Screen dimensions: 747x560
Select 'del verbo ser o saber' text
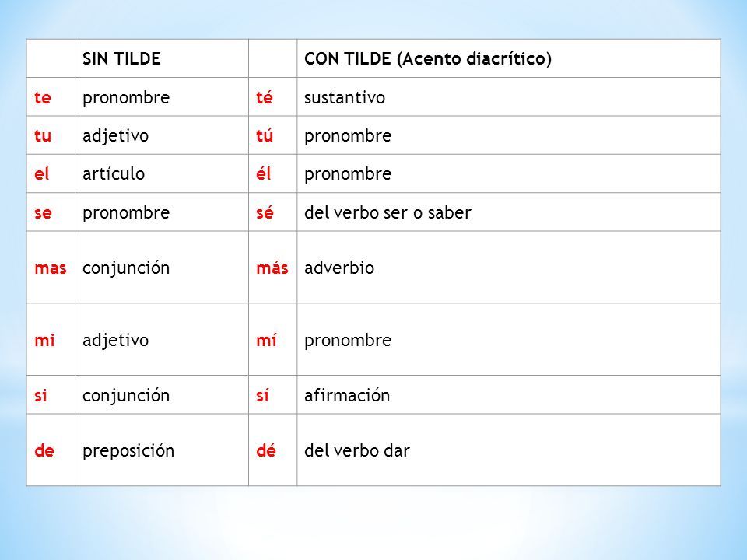388,212
